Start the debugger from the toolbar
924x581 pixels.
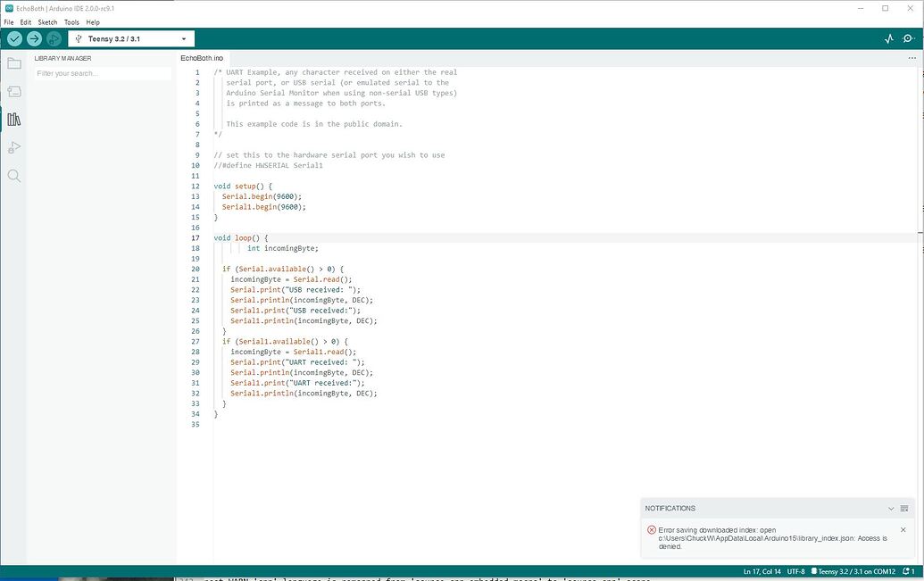[54, 39]
